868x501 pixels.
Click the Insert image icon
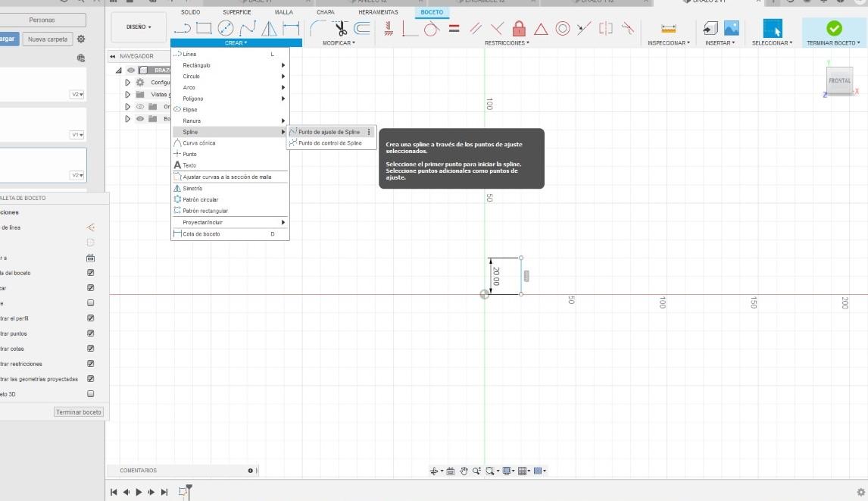(731, 28)
